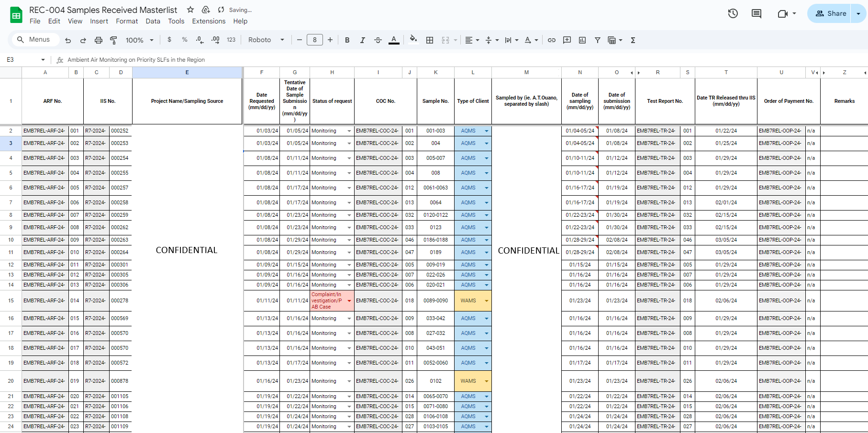Open the fill color picker
The image size is (868, 433).
click(414, 40)
